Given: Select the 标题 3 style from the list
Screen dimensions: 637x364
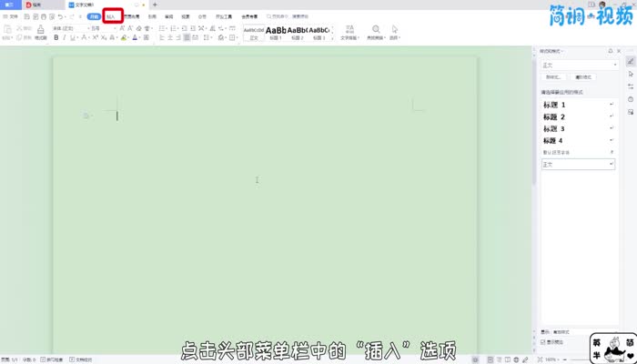Looking at the screenshot, I should 554,129.
